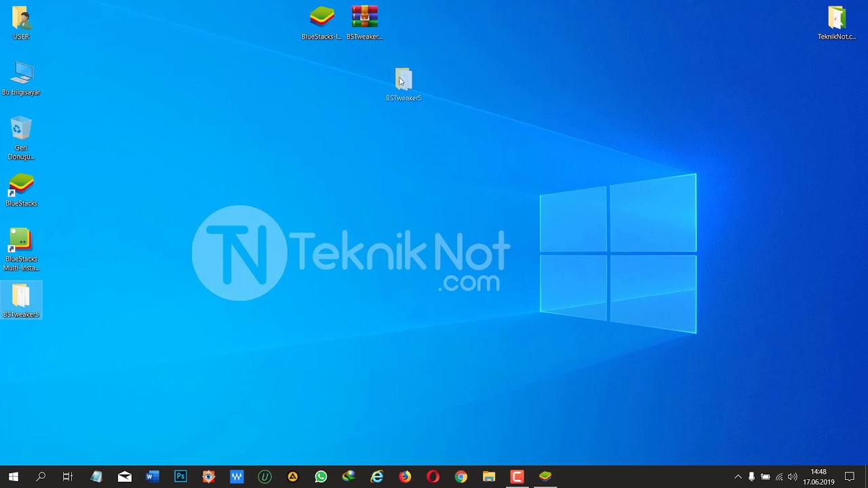Open Photoshop from the taskbar
Screen dimensions: 868x488
[180, 476]
